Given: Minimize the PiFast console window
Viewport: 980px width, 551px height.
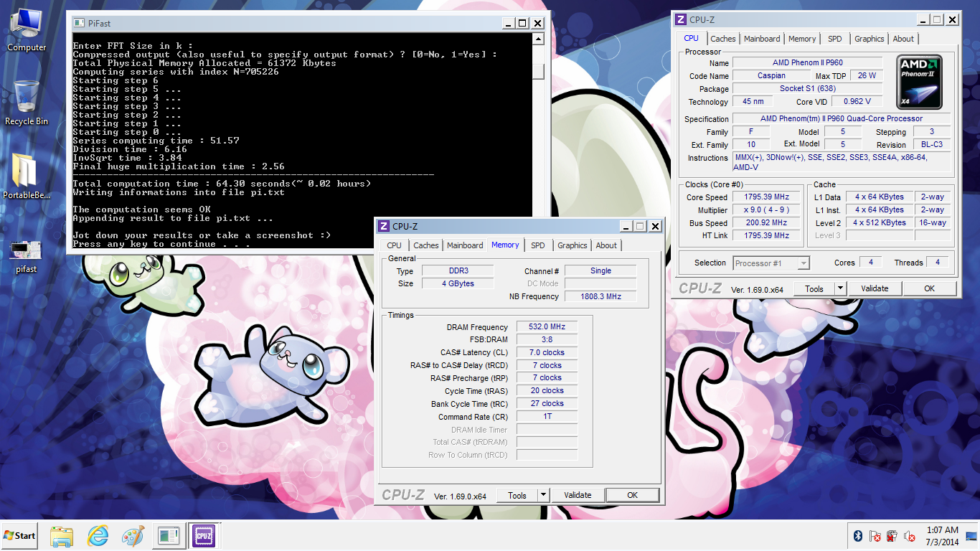Looking at the screenshot, I should click(x=507, y=23).
